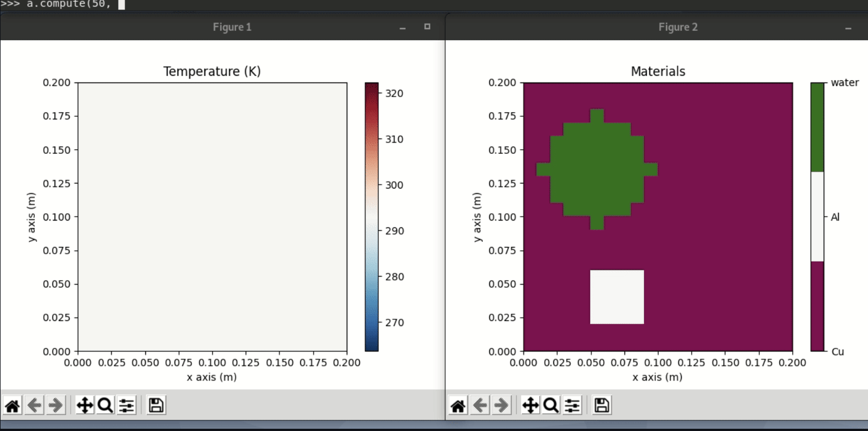Enable Pan tool in Figure 1 toolbar

click(85, 405)
